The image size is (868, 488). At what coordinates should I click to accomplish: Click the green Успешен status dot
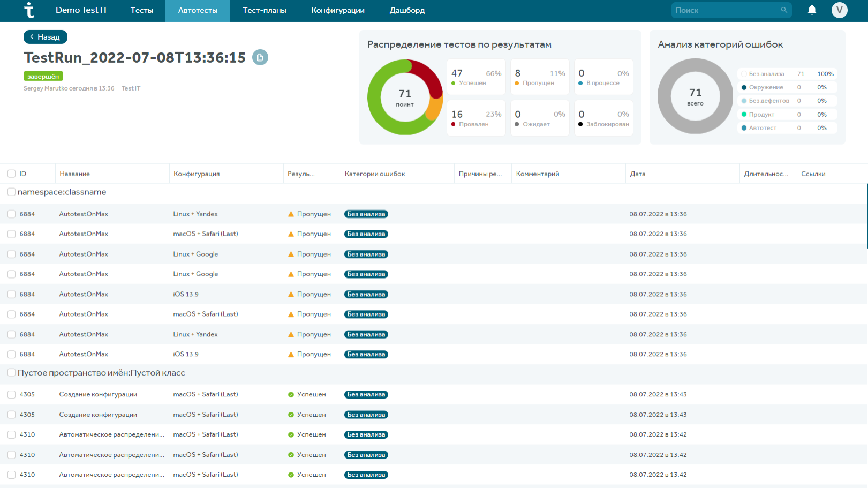coord(453,83)
